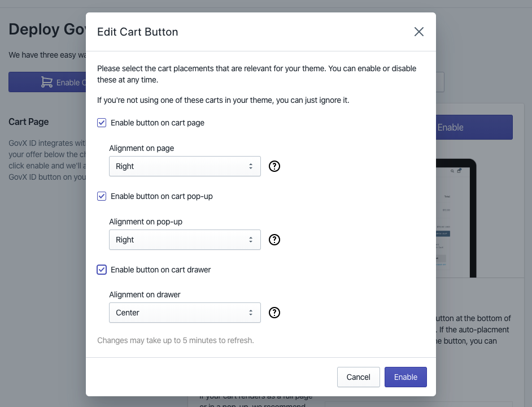Open the Alignment on page dropdown
The image size is (532, 407).
(185, 166)
